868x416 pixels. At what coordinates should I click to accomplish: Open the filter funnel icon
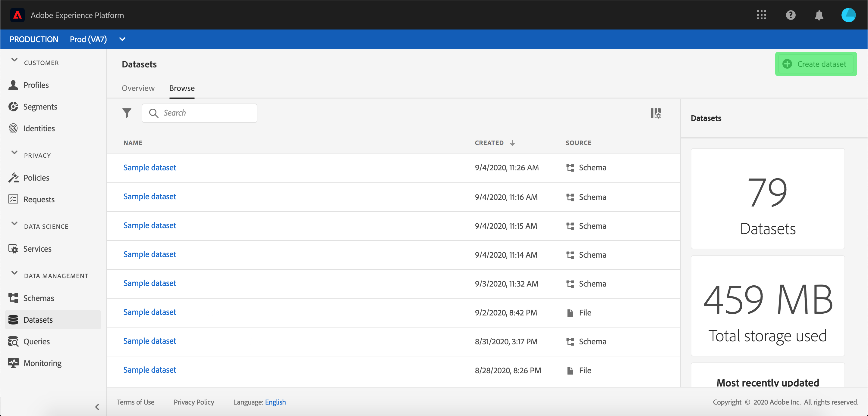(x=127, y=113)
